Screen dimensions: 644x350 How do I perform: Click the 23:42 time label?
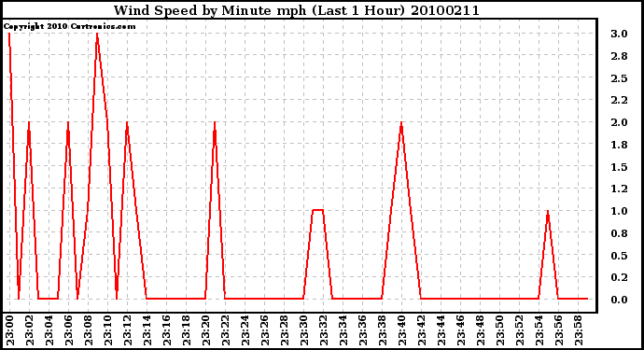pyautogui.click(x=421, y=330)
